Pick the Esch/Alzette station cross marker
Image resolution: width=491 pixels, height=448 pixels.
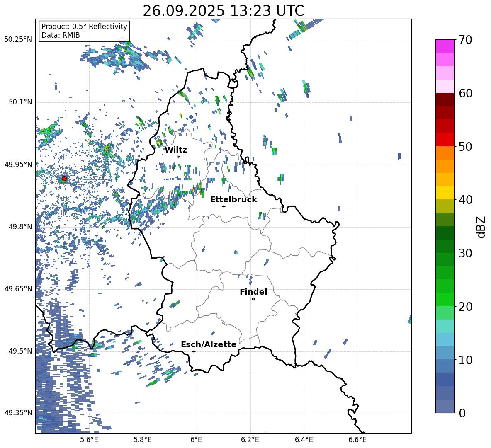coord(194,351)
